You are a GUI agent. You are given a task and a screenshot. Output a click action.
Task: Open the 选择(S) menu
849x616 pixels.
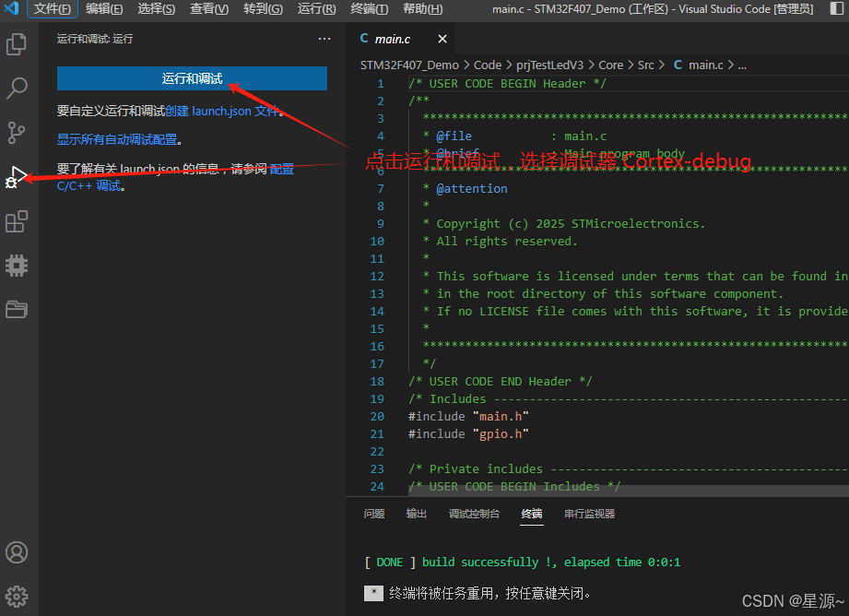click(x=157, y=8)
